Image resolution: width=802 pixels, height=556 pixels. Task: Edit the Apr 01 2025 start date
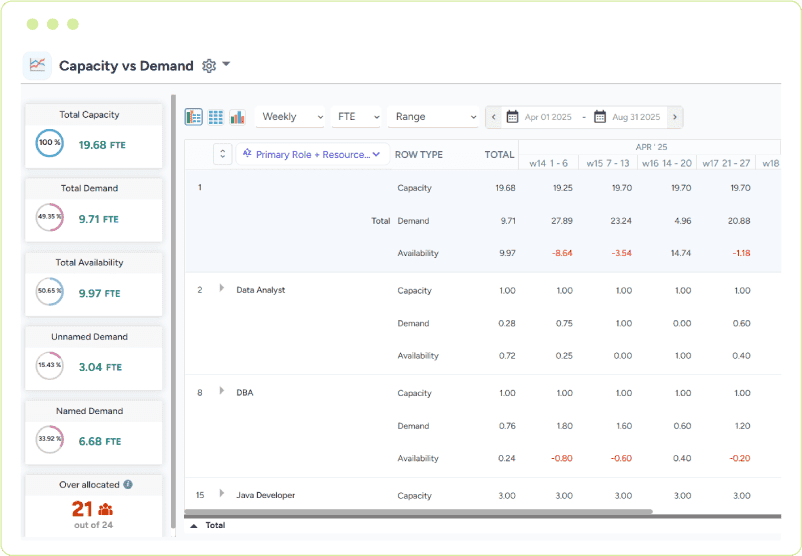(548, 117)
